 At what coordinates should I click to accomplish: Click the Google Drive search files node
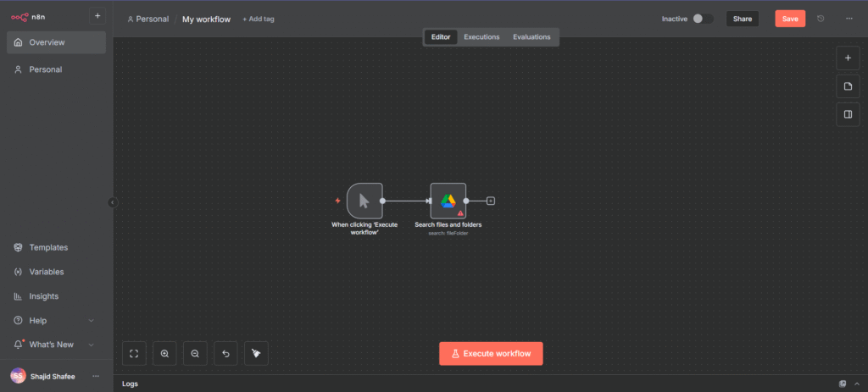[448, 201]
